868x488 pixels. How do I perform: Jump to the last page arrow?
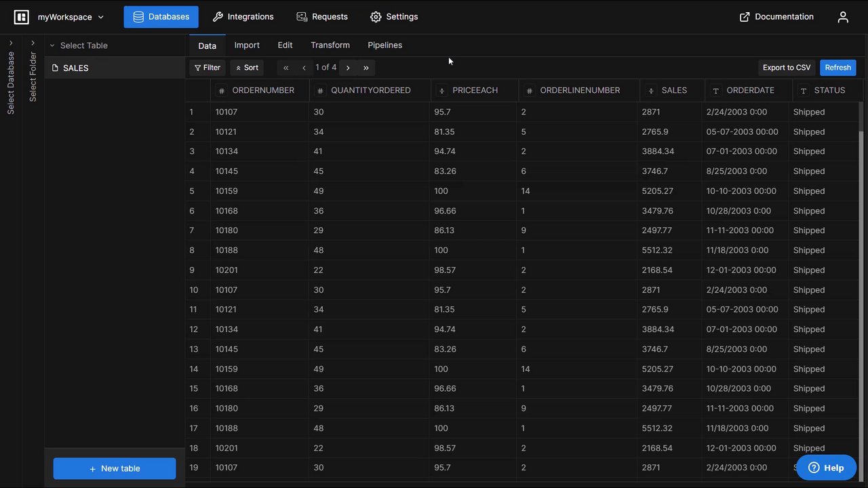(x=366, y=68)
